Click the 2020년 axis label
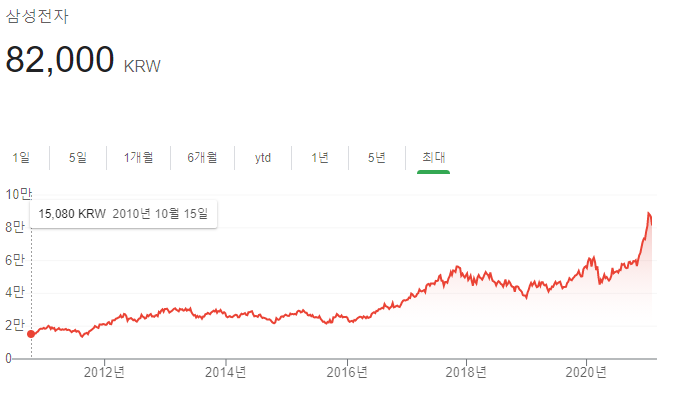 (x=586, y=372)
